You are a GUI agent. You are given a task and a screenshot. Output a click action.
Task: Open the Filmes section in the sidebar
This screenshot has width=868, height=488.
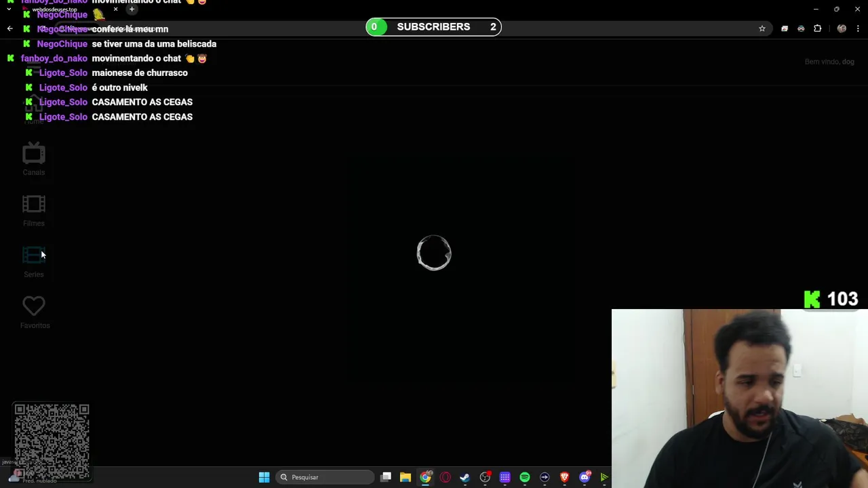(x=34, y=211)
